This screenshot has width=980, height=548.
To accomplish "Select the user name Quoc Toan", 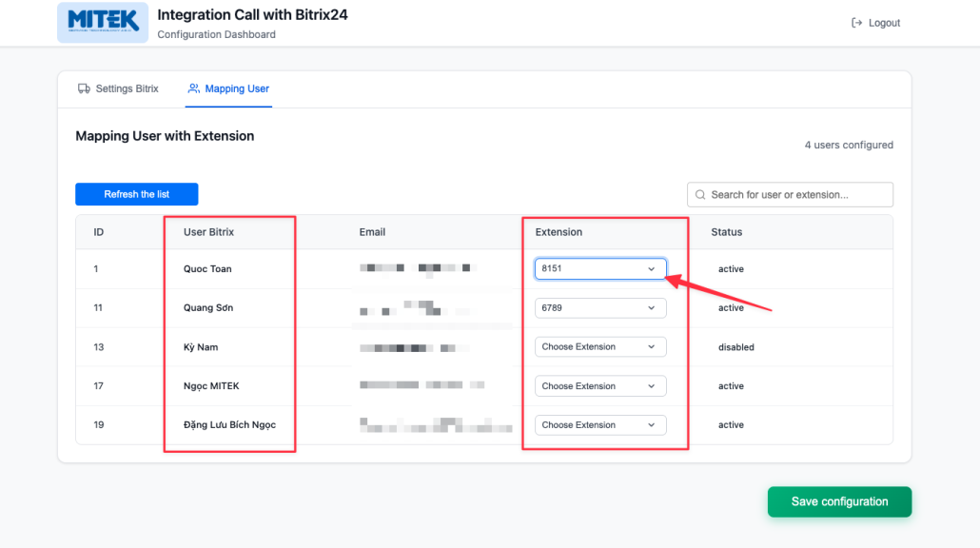I will 207,268.
